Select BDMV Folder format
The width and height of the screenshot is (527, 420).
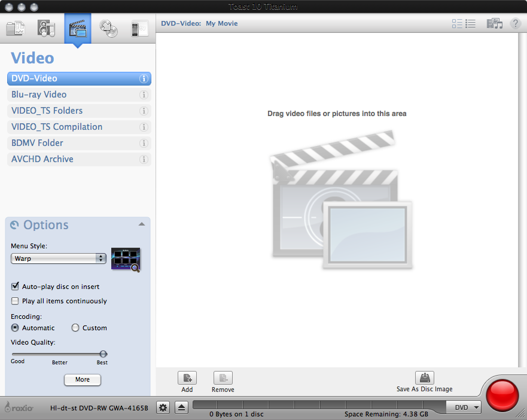click(x=79, y=143)
